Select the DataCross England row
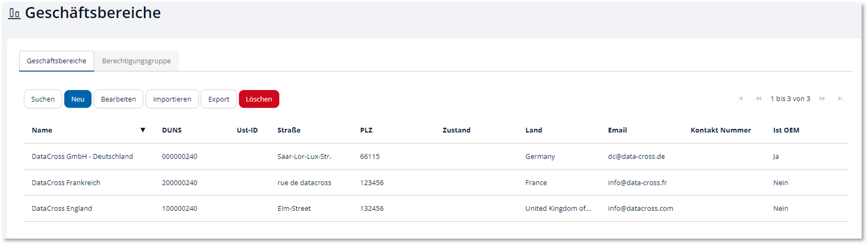This screenshot has width=868, height=245. pos(62,208)
